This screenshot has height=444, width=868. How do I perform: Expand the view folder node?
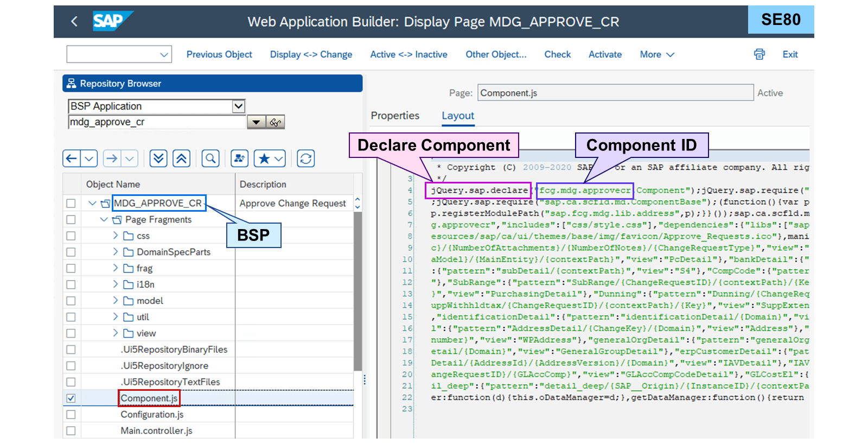(x=116, y=333)
